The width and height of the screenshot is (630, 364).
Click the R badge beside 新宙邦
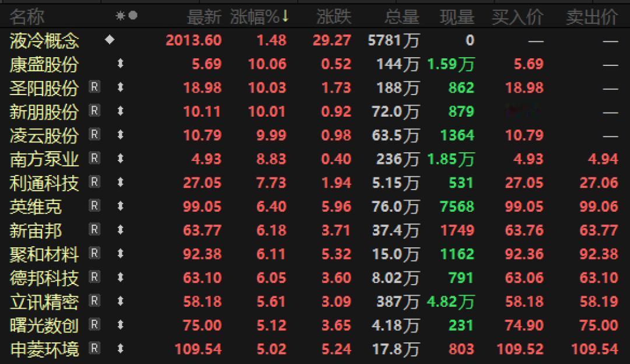click(x=94, y=229)
